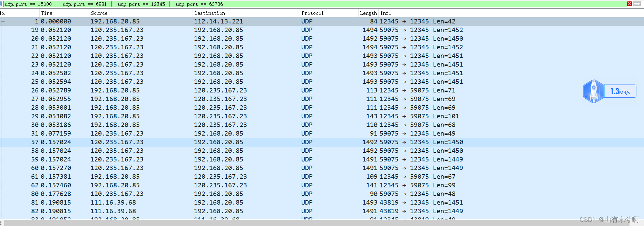
Task: Open the filter bookmark icon at filter start
Action: [x=2, y=4]
